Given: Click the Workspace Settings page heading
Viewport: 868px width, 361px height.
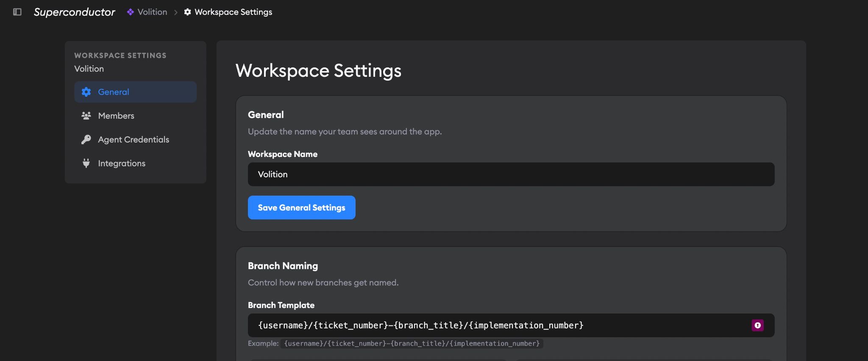Looking at the screenshot, I should [x=318, y=70].
